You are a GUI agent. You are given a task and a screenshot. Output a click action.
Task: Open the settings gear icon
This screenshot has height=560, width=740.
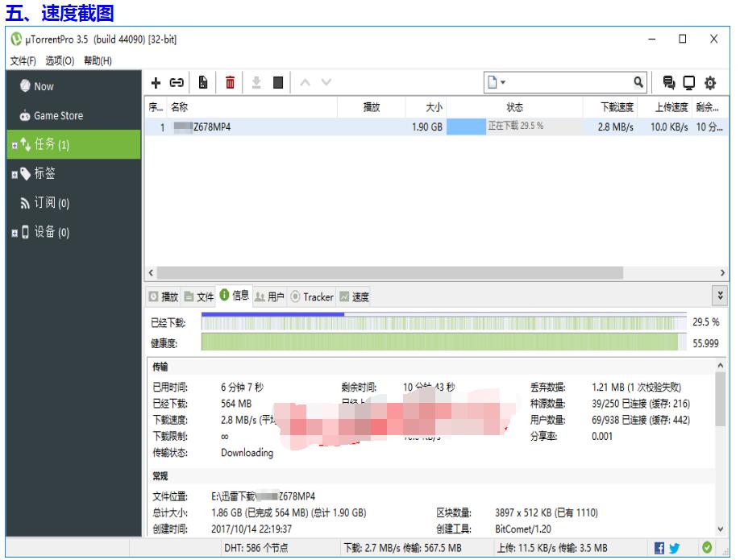710,81
